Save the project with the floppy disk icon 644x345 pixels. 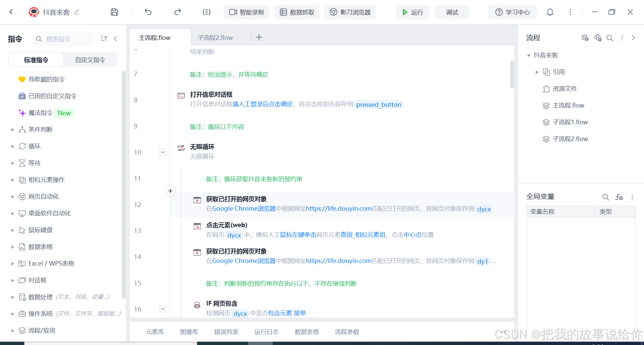pos(114,12)
